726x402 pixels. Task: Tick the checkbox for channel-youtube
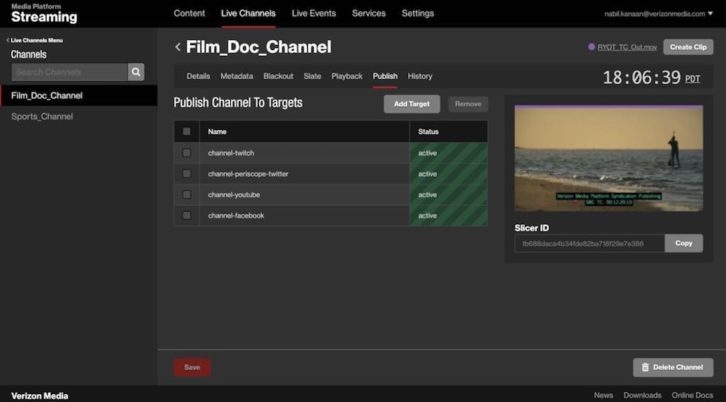[x=186, y=194]
